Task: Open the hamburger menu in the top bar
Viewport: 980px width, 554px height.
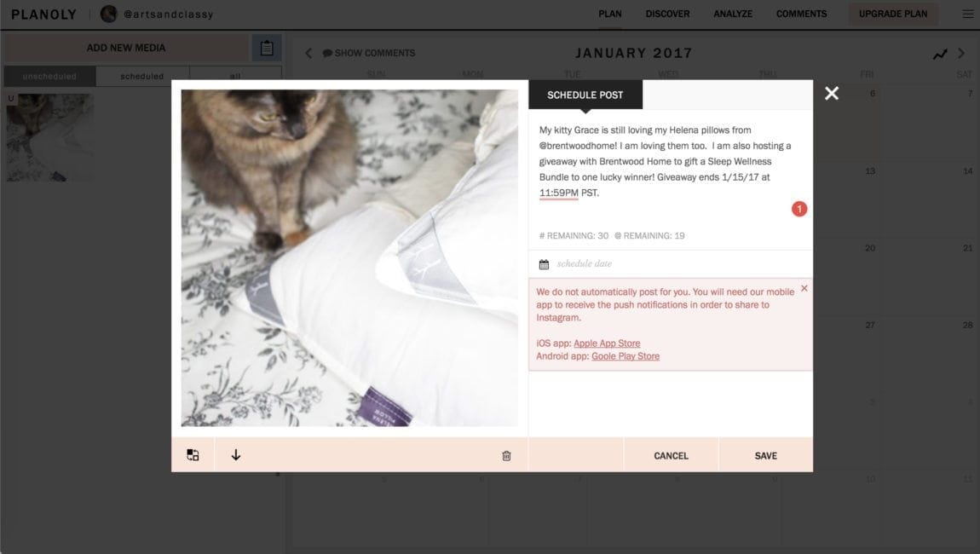Action: point(967,14)
